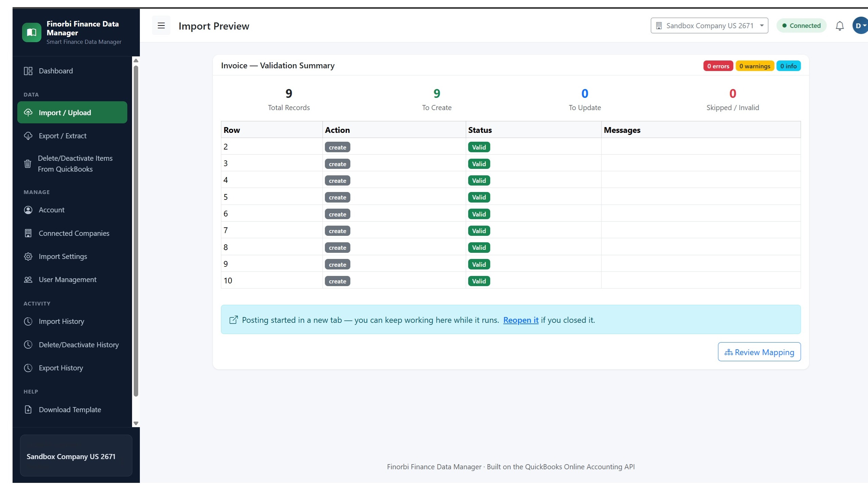Click the Review Mapping button
This screenshot has height=490, width=868.
point(759,352)
